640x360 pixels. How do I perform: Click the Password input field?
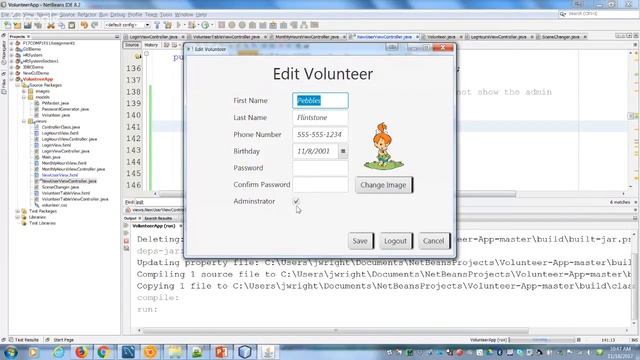(x=320, y=168)
